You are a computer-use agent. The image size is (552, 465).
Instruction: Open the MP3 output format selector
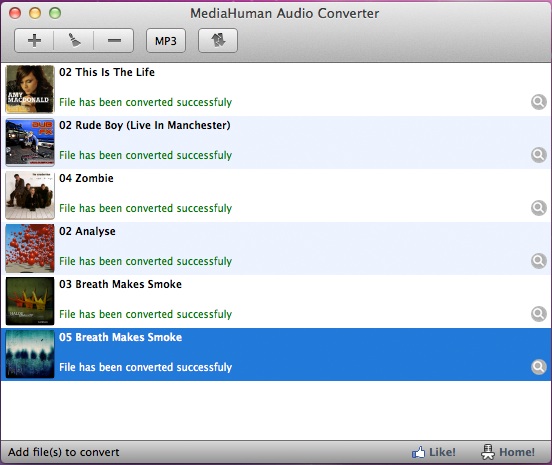166,41
